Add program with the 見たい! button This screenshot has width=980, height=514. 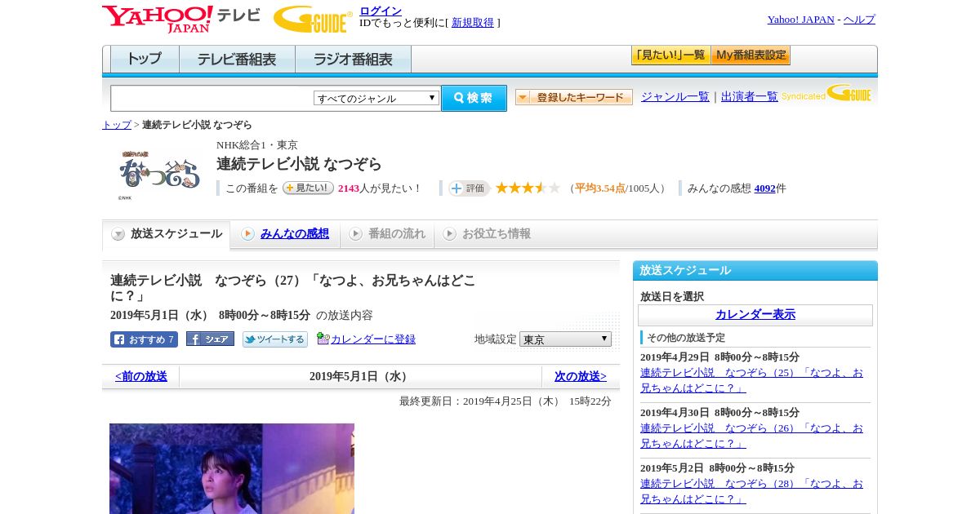coord(308,188)
